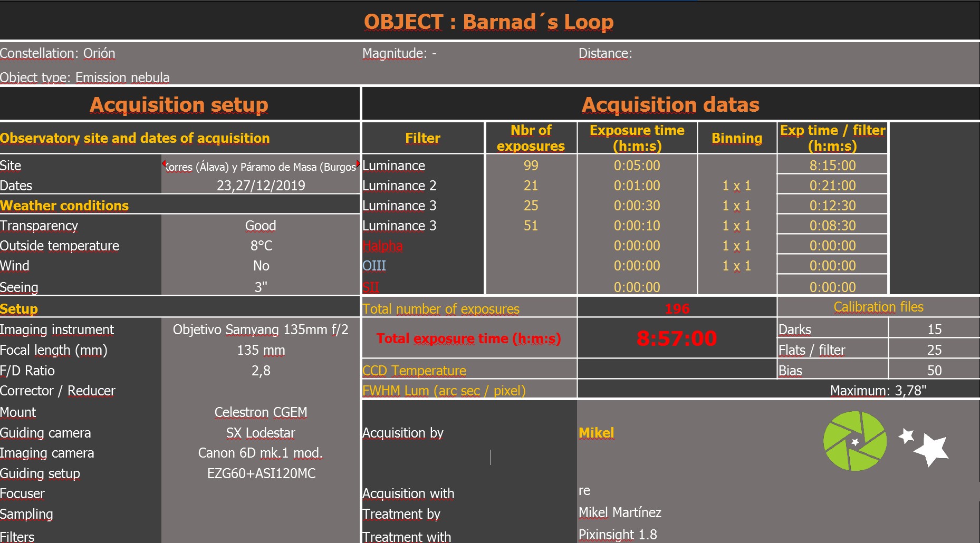Click the large white star icon
This screenshot has height=543, width=980.
[x=933, y=450]
